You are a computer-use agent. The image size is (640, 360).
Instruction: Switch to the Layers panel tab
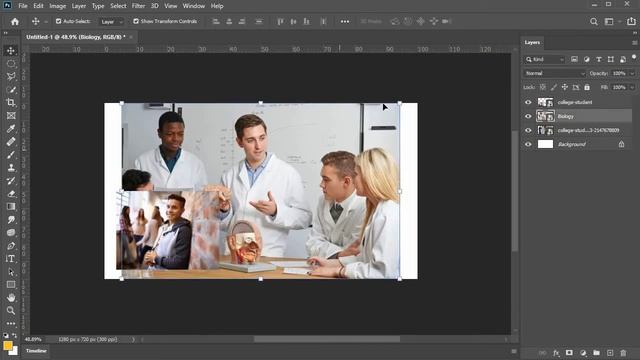532,42
